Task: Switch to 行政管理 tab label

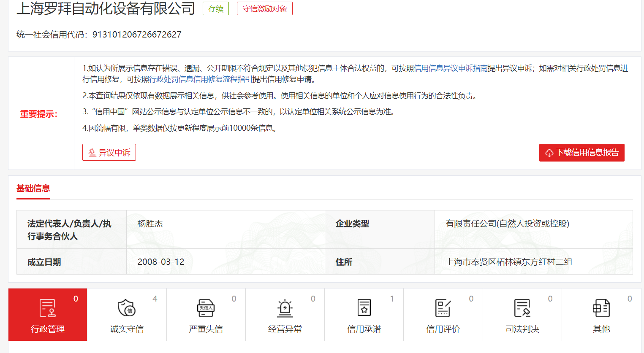Action: click(x=48, y=329)
